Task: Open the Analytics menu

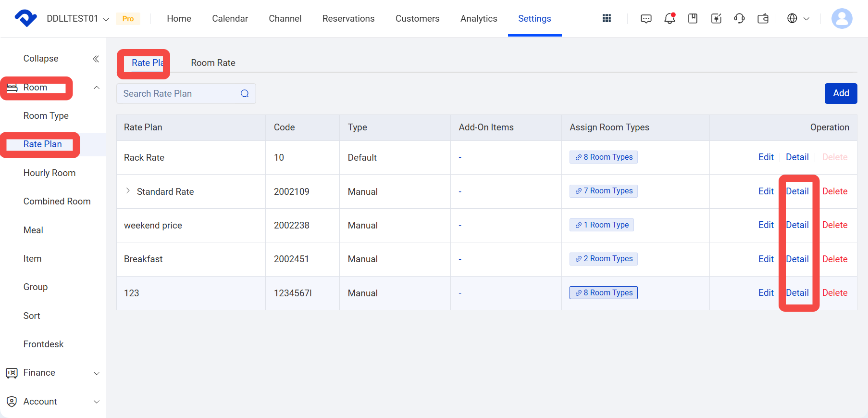Action: (x=479, y=18)
